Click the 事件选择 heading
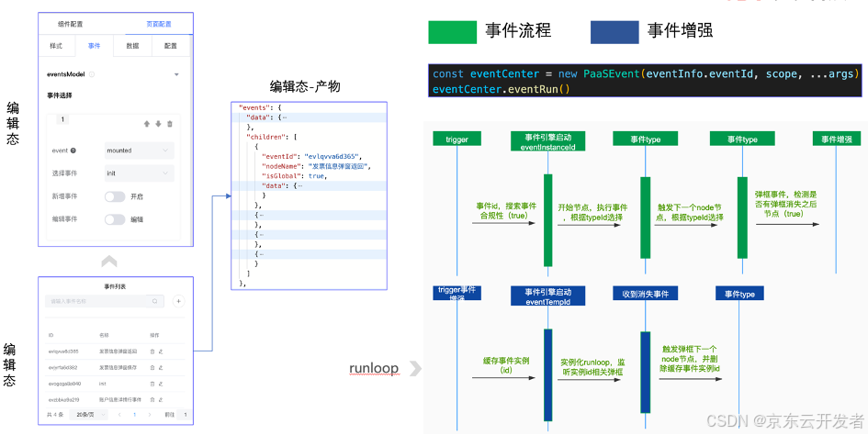 59,95
